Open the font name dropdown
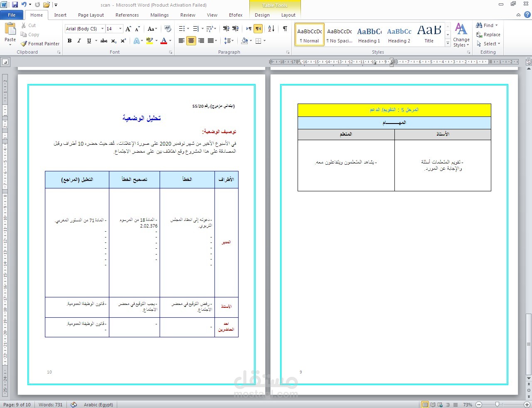This screenshot has height=408, width=532. tap(102, 29)
